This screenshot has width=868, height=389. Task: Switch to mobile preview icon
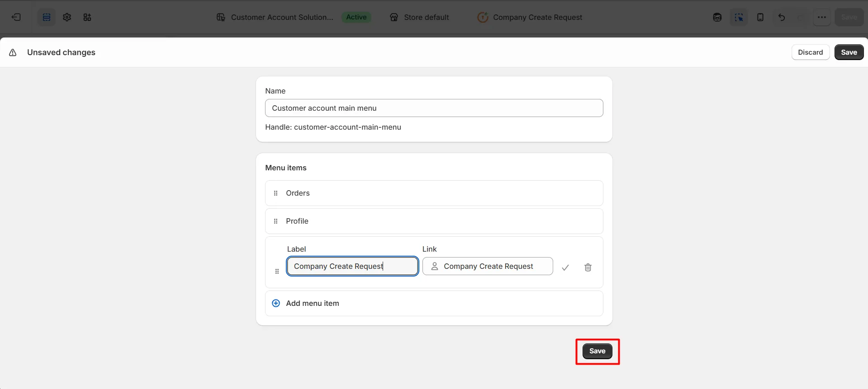pyautogui.click(x=760, y=17)
